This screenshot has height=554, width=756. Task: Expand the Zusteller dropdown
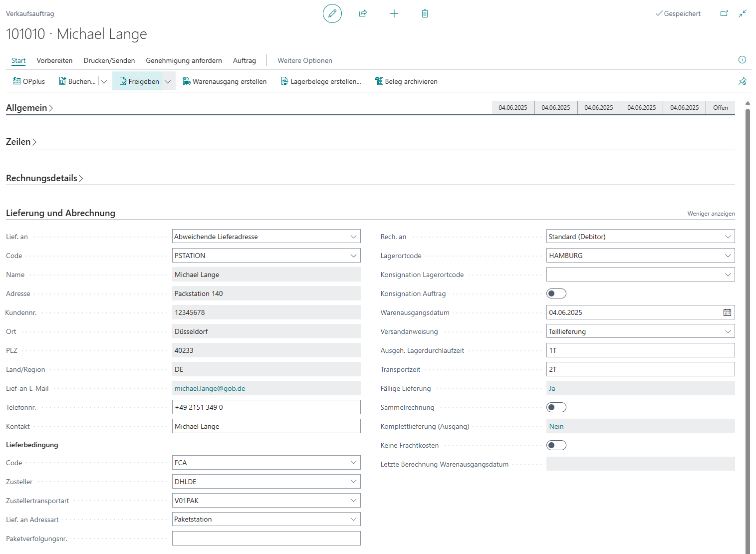tap(353, 482)
